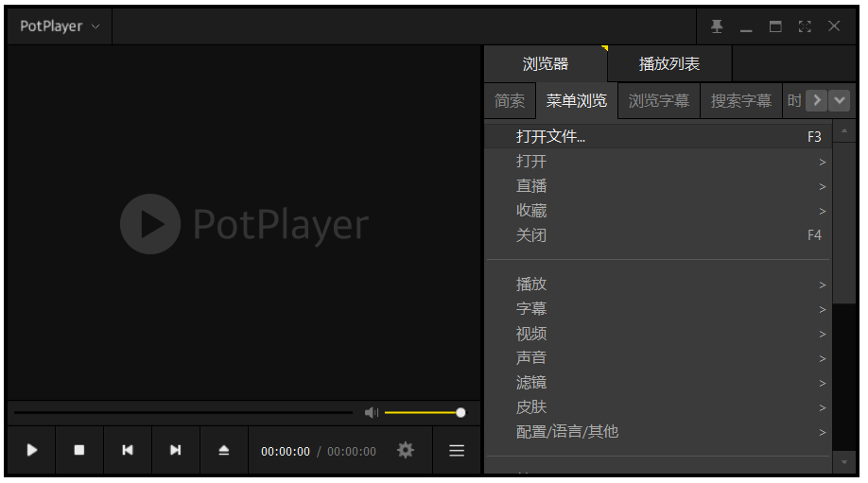This screenshot has height=483, width=868.
Task: Click the eject/open file icon
Action: [x=224, y=450]
